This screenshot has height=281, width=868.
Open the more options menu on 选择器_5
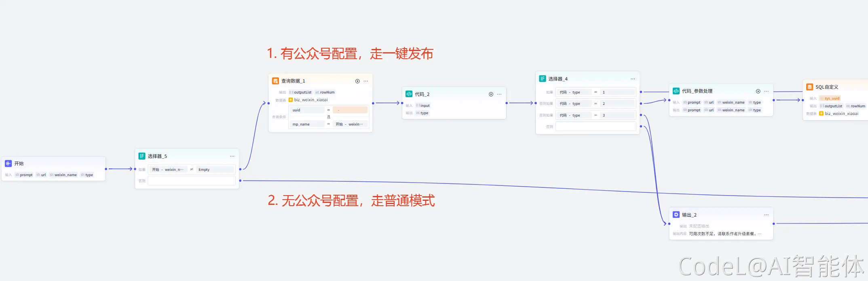(x=232, y=156)
